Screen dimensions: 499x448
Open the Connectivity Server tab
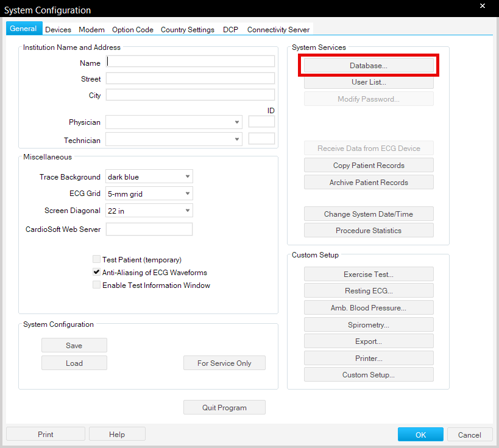pyautogui.click(x=278, y=29)
